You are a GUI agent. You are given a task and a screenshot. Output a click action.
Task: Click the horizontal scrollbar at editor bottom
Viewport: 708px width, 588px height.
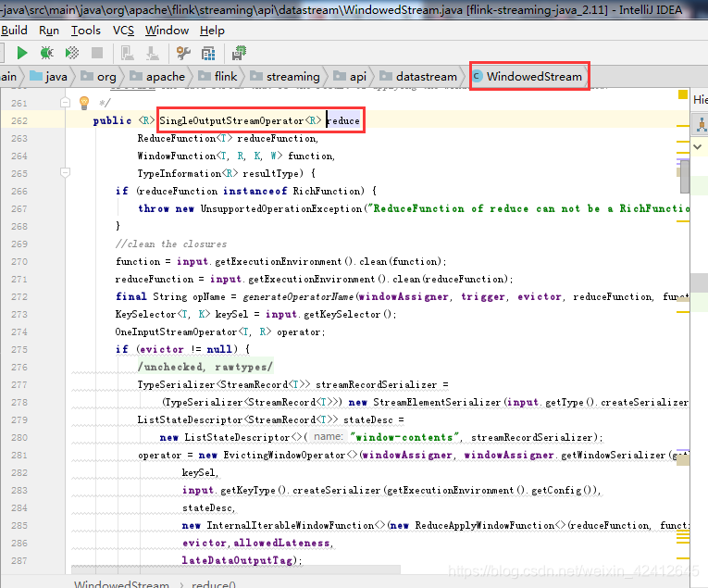[236, 569]
